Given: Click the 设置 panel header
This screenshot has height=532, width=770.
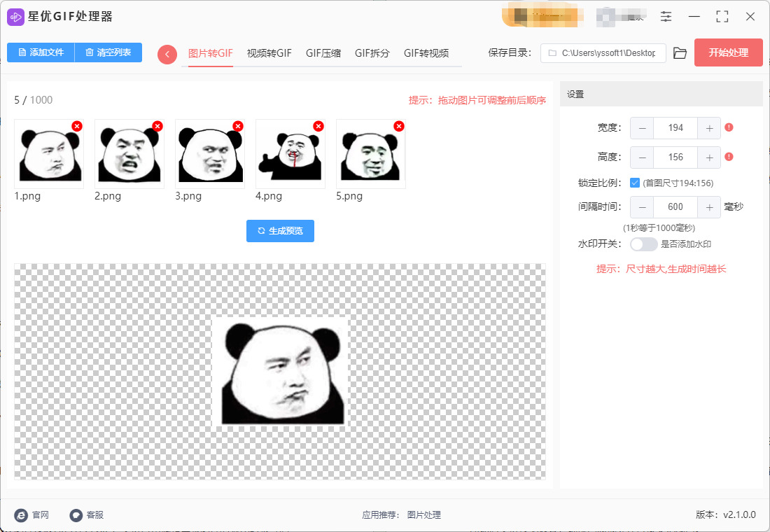Looking at the screenshot, I should pyautogui.click(x=661, y=94).
